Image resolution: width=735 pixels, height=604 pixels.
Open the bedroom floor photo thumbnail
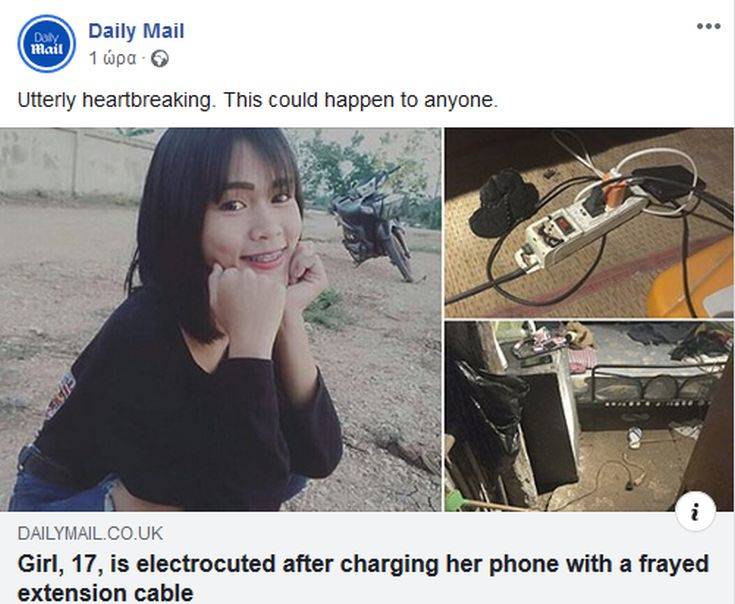(x=589, y=416)
